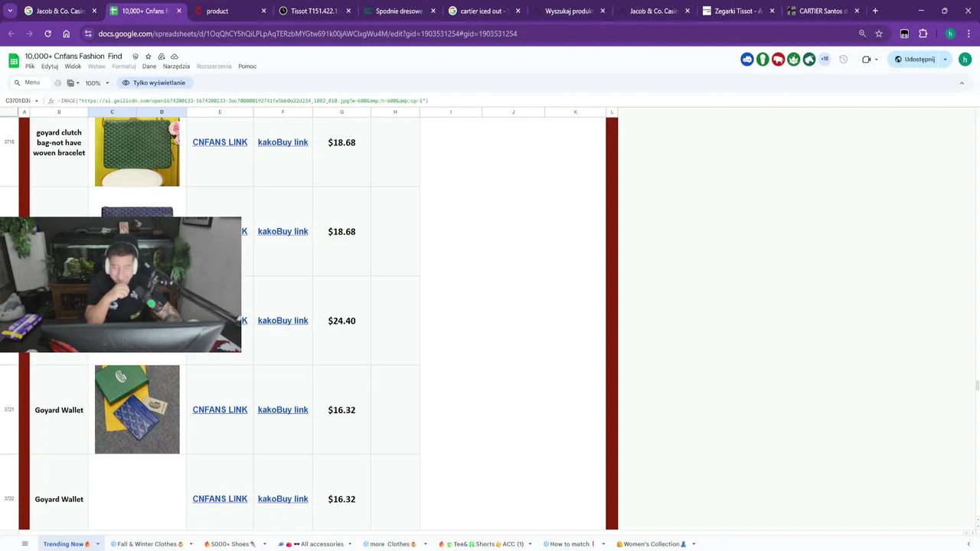Open a new browser tab

pos(875,11)
